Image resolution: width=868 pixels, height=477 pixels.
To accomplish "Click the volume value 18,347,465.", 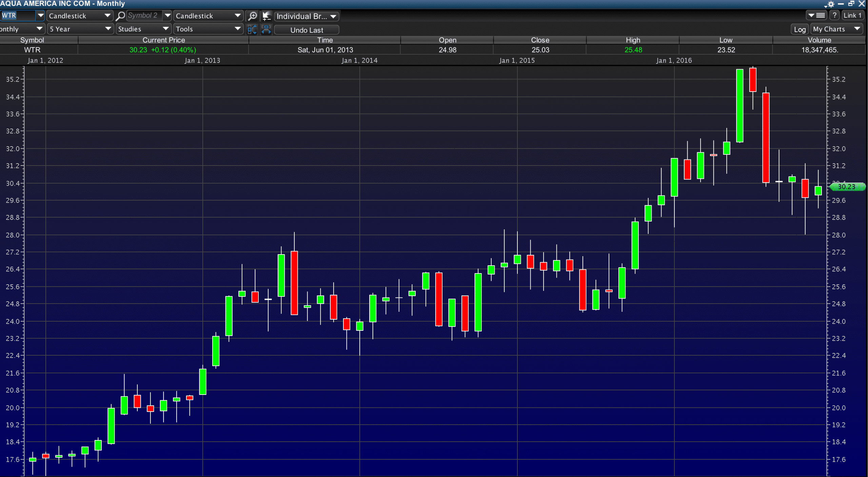I will click(820, 50).
